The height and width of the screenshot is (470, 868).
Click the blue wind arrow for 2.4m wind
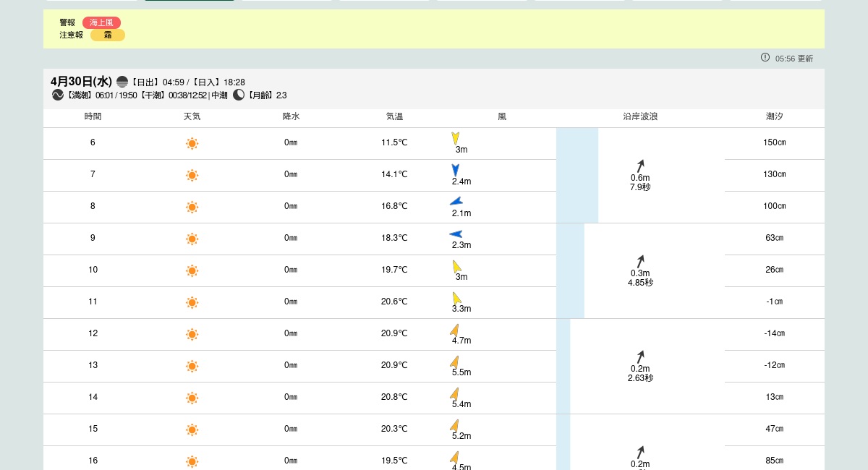click(455, 170)
